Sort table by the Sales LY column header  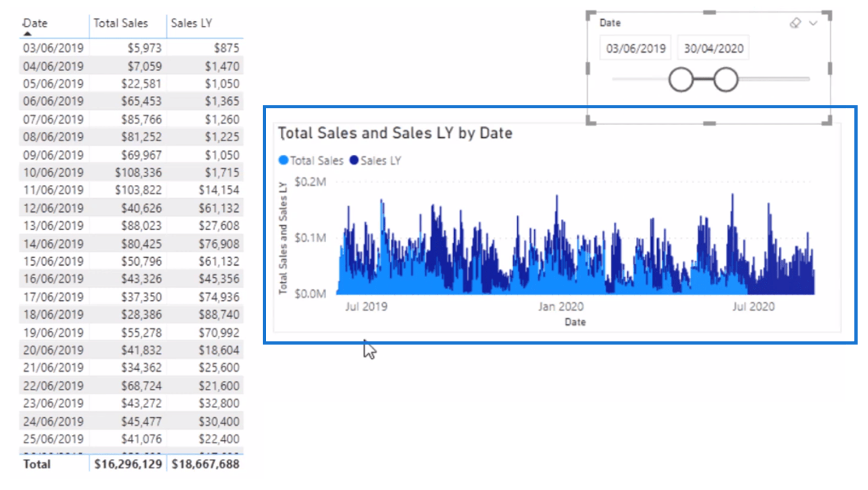191,23
